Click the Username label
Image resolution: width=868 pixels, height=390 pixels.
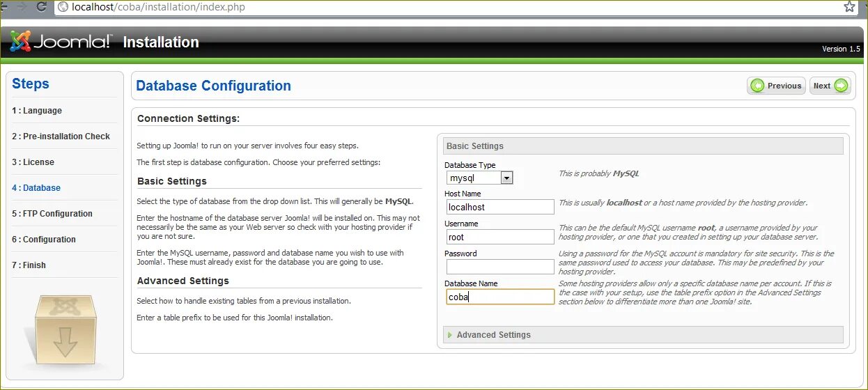461,224
